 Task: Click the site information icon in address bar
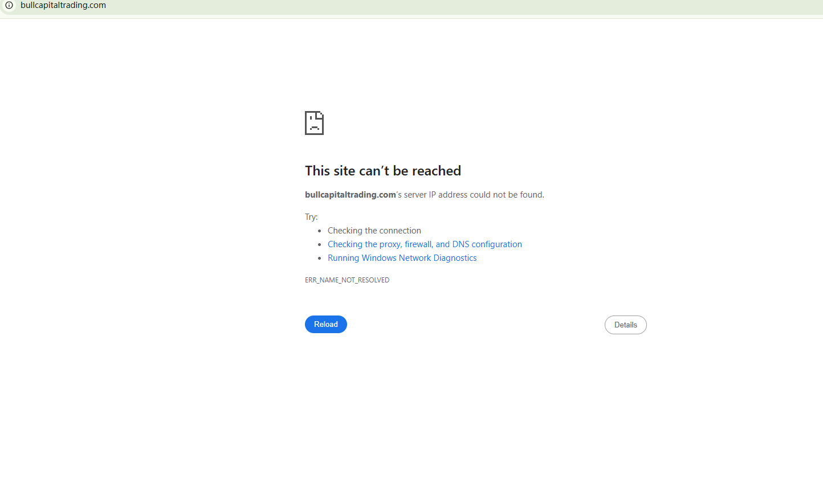tap(9, 5)
